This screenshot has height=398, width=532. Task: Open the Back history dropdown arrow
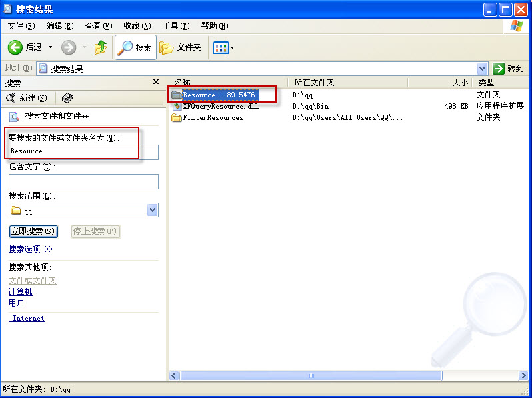[x=50, y=47]
